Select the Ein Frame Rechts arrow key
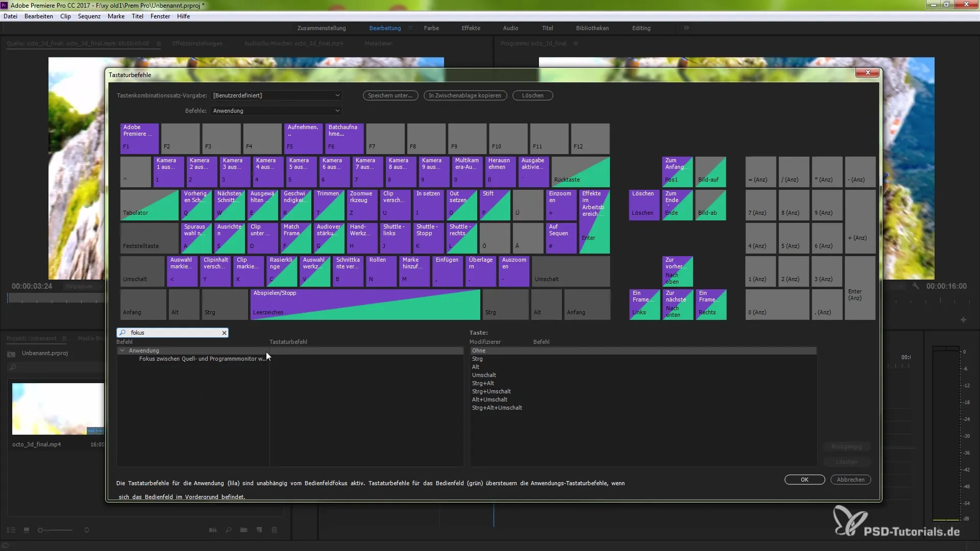Image resolution: width=980 pixels, height=551 pixels. pyautogui.click(x=711, y=305)
